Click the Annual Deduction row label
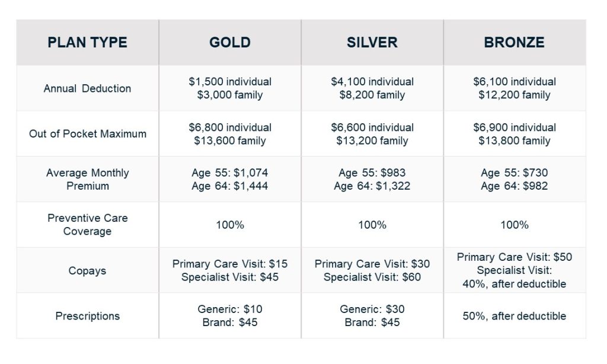Viewport: 607px width, 364px height. pos(88,88)
